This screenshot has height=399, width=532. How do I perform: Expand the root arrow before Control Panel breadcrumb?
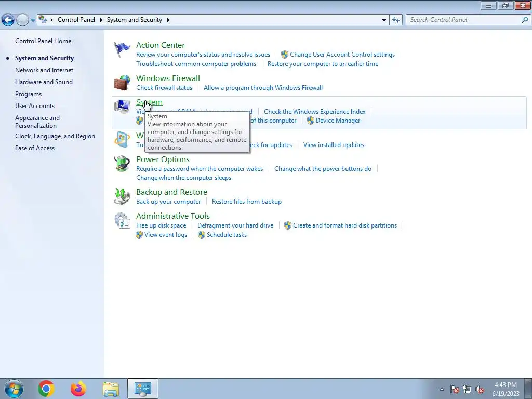click(52, 20)
